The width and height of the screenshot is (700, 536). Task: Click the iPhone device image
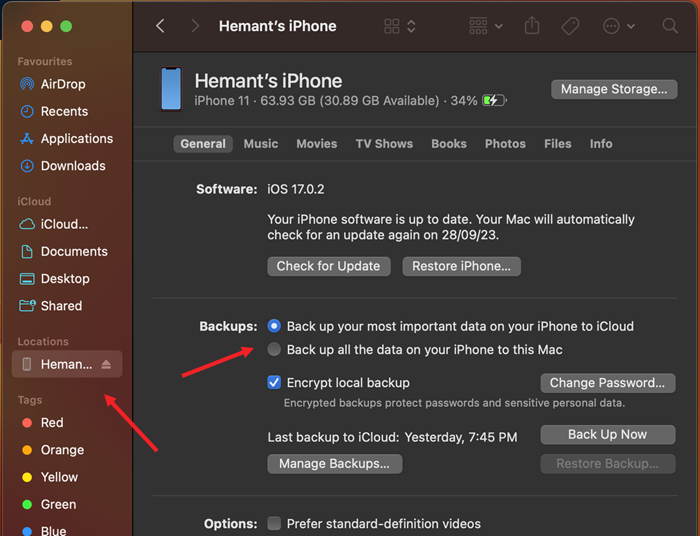point(171,88)
